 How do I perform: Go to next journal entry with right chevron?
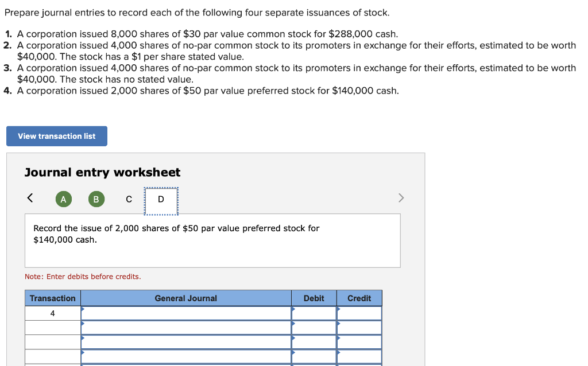(x=401, y=198)
